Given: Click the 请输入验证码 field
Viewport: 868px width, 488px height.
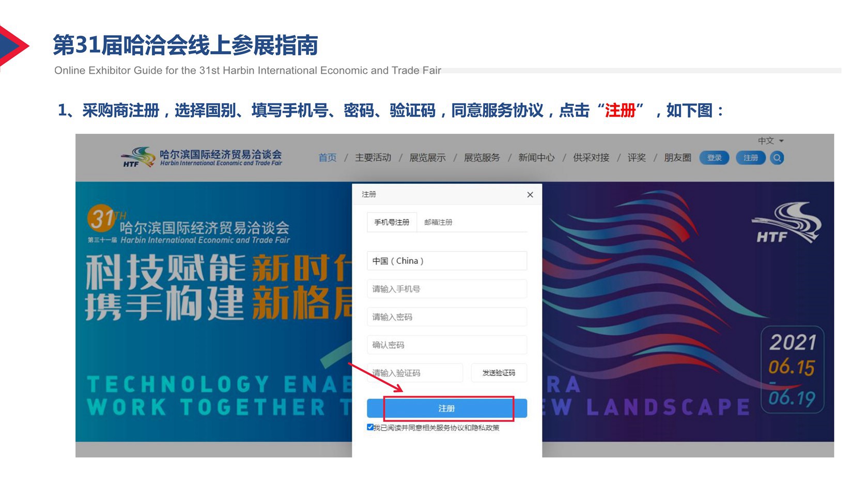Looking at the screenshot, I should [415, 373].
